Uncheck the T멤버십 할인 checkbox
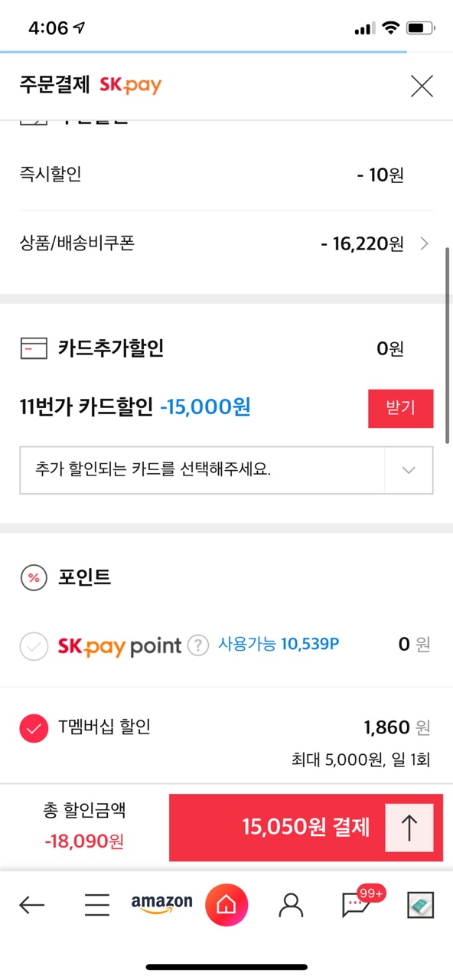This screenshot has width=453, height=980. click(x=34, y=728)
